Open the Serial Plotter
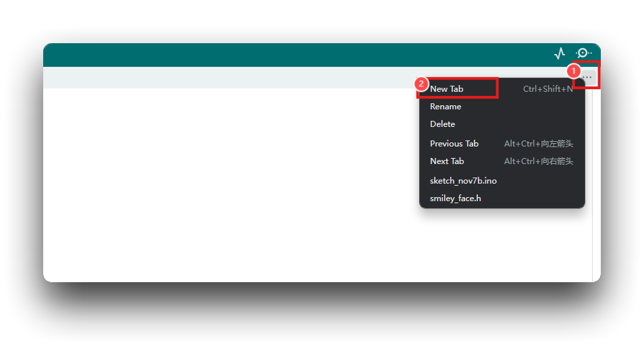The height and width of the screenshot is (347, 644). pyautogui.click(x=560, y=53)
